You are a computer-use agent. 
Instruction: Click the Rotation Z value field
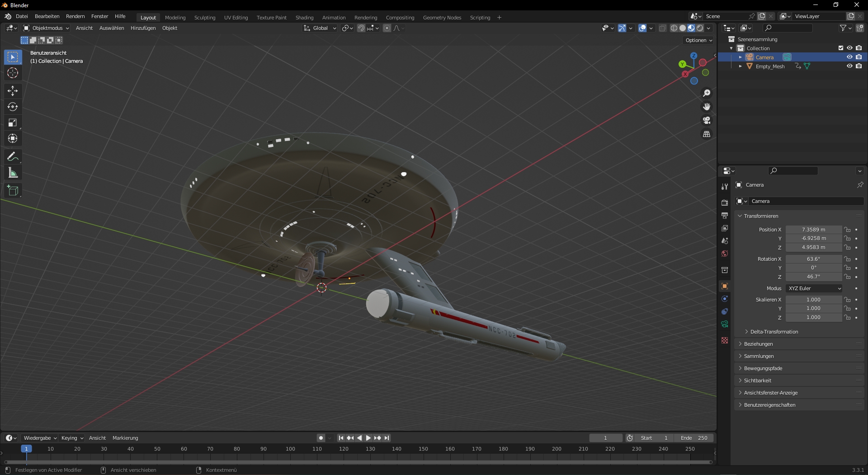814,277
